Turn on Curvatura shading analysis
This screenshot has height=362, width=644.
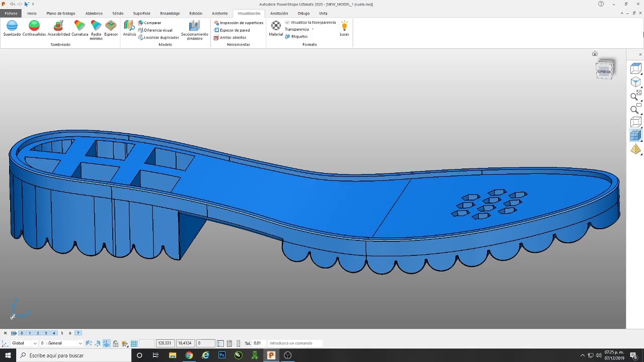79,28
